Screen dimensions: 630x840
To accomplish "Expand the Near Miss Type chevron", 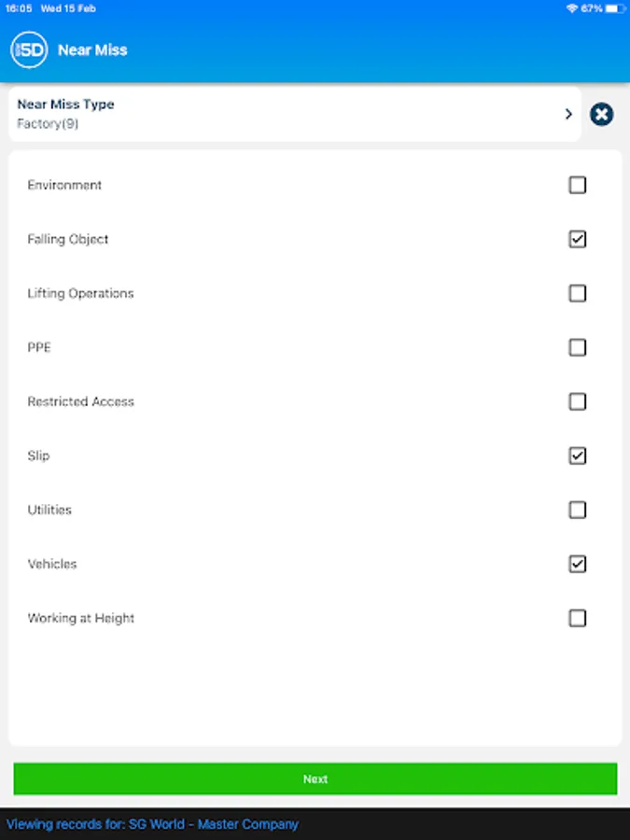I will point(567,114).
